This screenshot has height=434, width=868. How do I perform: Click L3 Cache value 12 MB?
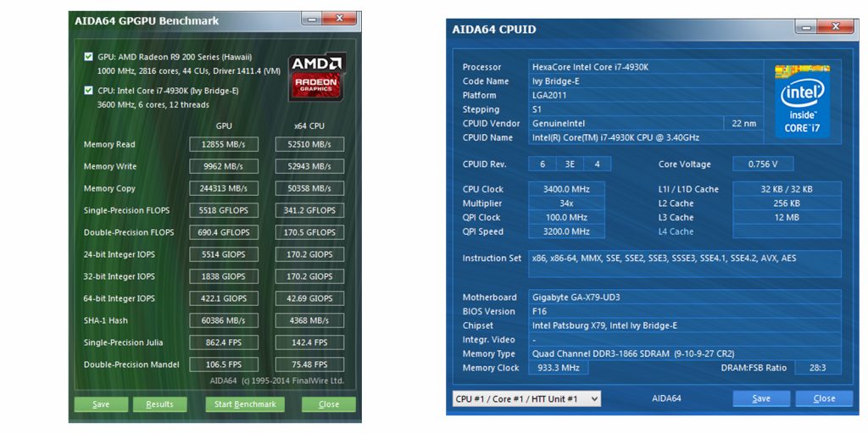coord(787,218)
